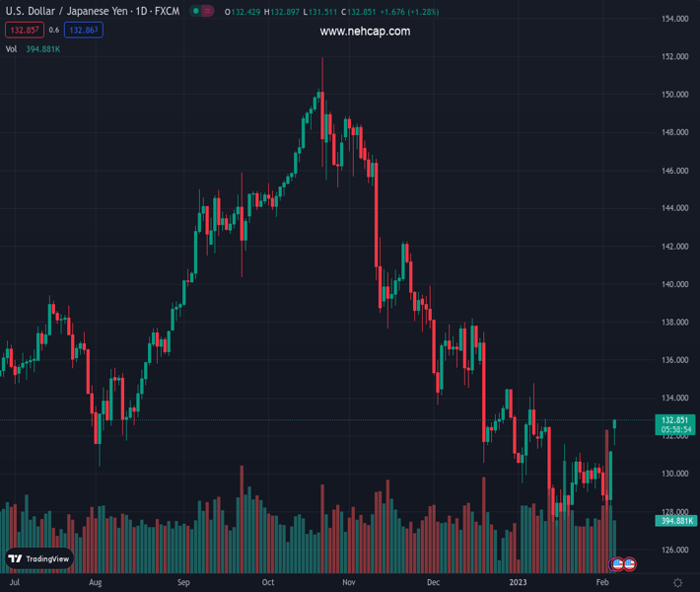Click the 150.000 level on price axis

point(674,95)
